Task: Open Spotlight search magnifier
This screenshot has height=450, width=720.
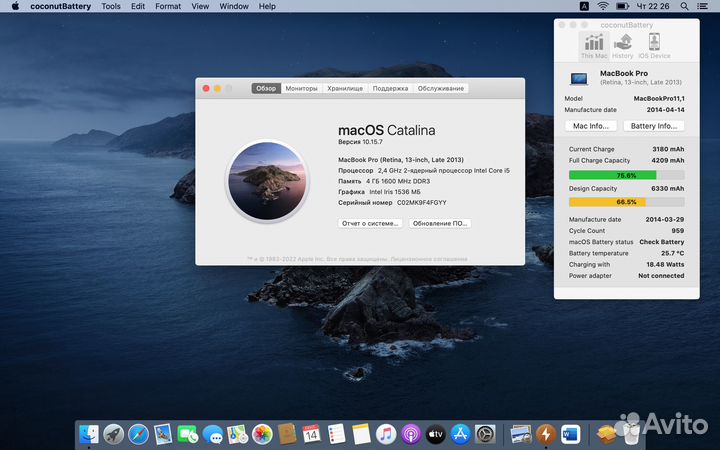Action: pyautogui.click(x=684, y=6)
